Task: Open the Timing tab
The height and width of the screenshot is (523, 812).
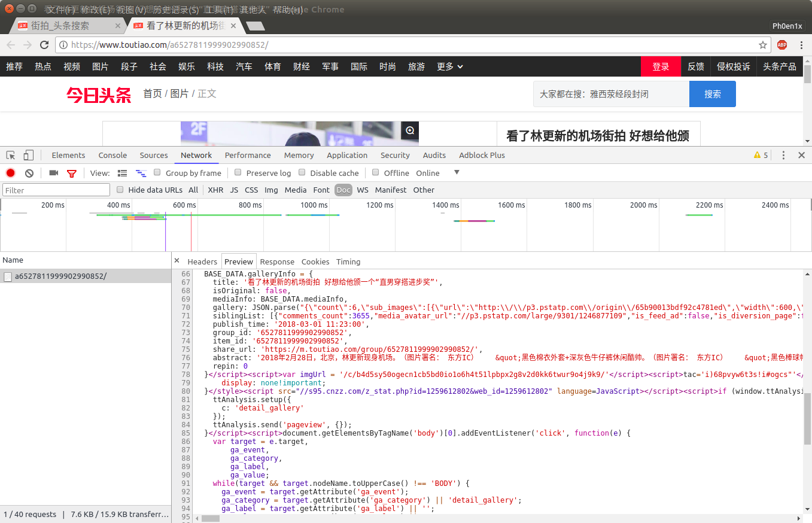Action: click(348, 261)
